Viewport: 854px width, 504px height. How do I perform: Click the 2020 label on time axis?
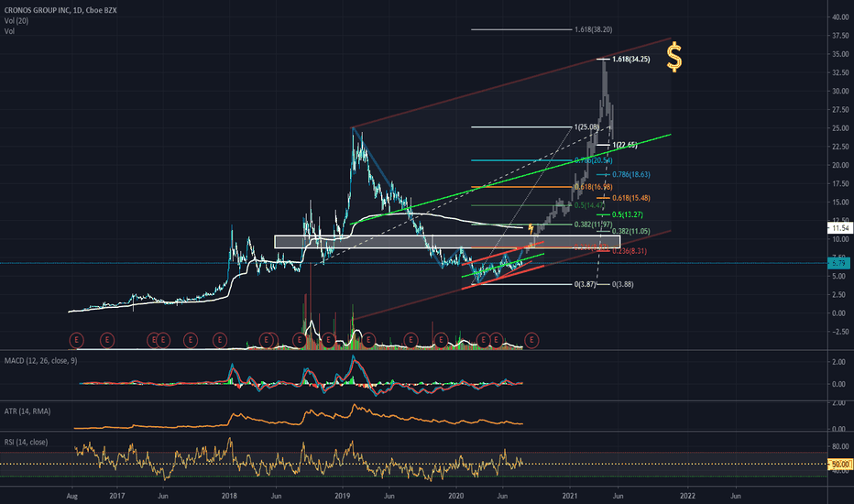(x=456, y=496)
